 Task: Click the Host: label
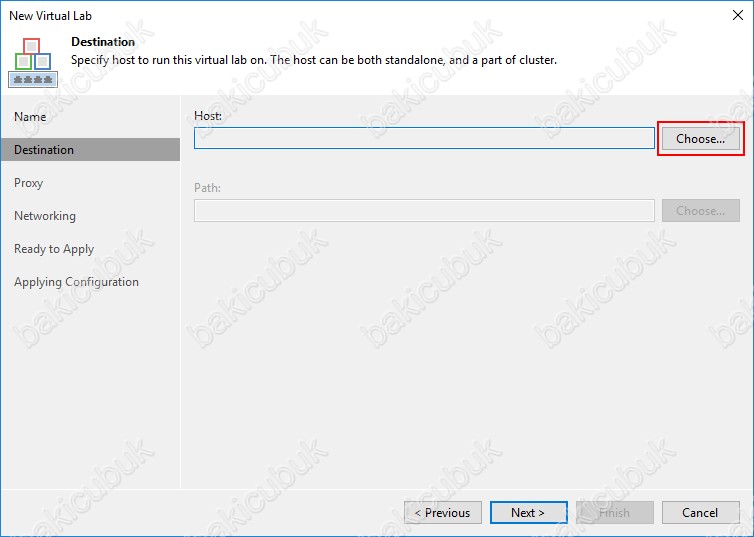(208, 116)
